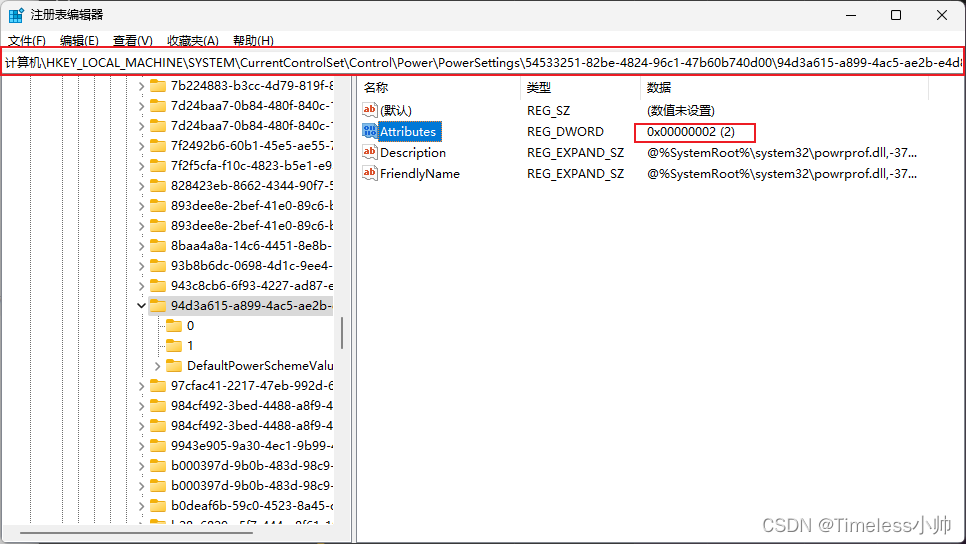The image size is (966, 544).
Task: Click the folder icon of key 7f2492b6-60b1-45e5
Action: pyautogui.click(x=158, y=145)
